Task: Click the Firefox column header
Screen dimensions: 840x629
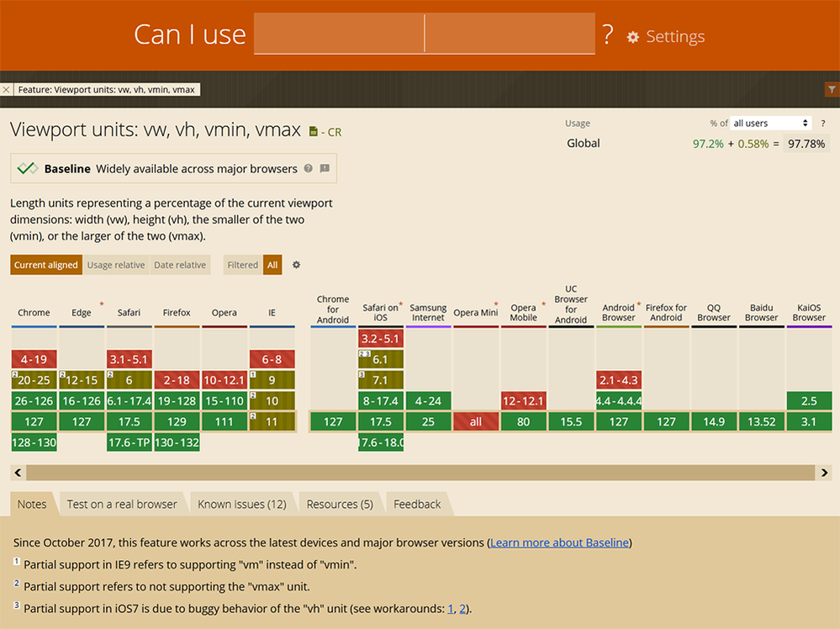Action: click(x=177, y=312)
